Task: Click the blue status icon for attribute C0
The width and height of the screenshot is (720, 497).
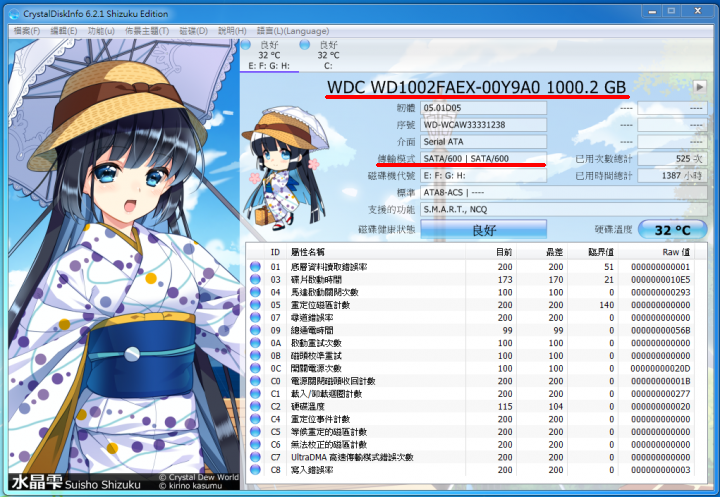Action: point(255,381)
